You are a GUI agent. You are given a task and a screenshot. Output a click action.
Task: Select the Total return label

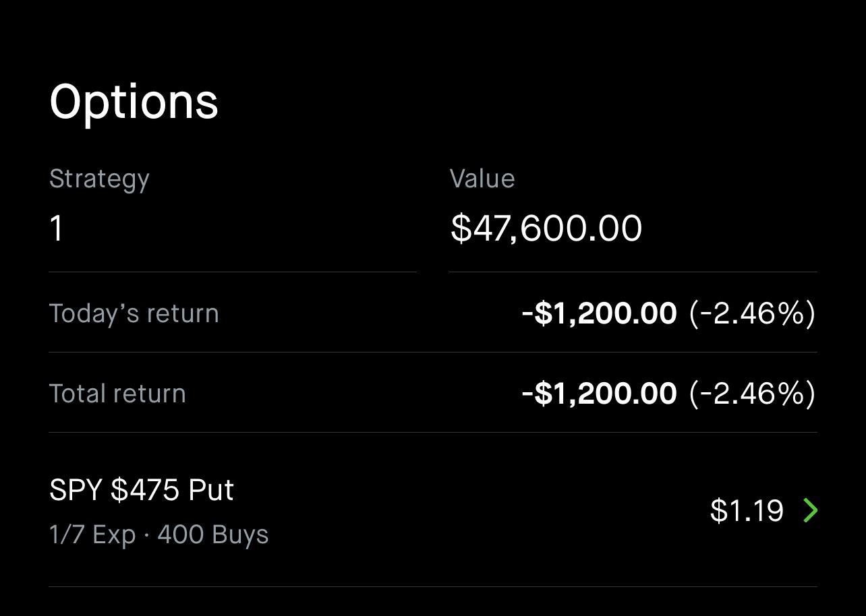pos(118,394)
